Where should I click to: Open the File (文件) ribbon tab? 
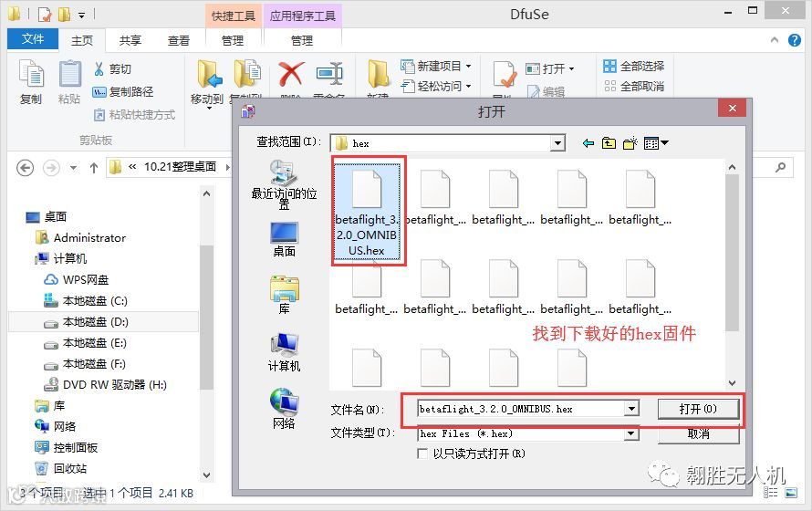point(33,39)
